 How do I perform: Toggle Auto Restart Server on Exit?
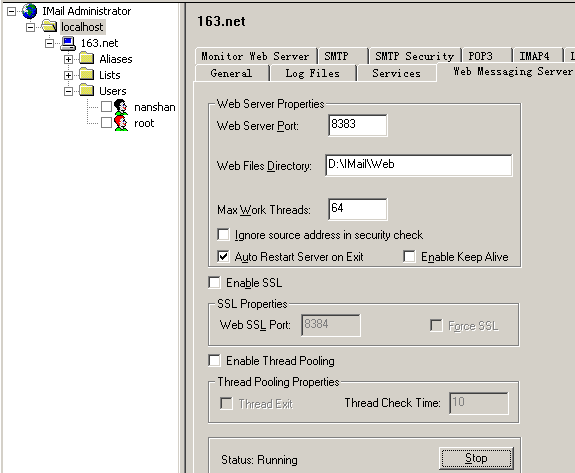[x=223, y=256]
